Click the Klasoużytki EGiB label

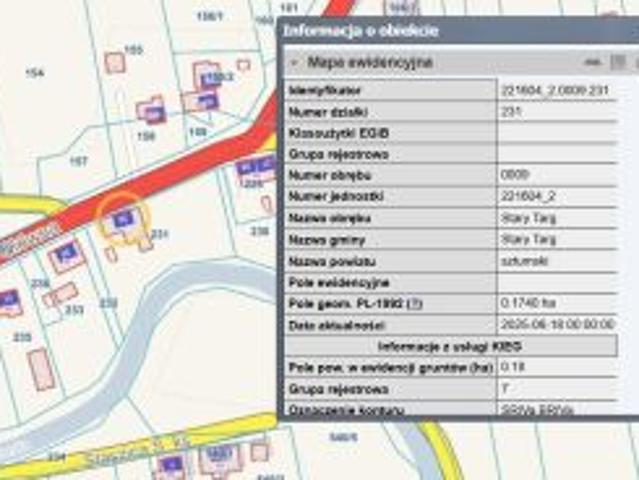[339, 133]
